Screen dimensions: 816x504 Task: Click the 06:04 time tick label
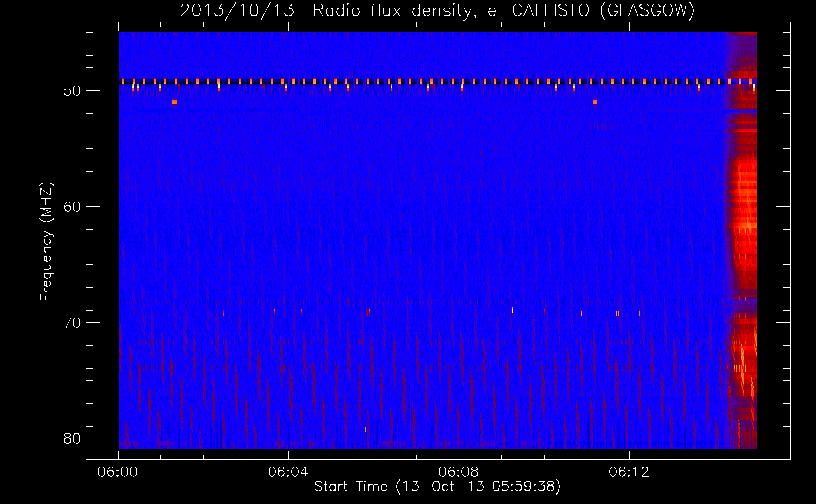pos(288,472)
